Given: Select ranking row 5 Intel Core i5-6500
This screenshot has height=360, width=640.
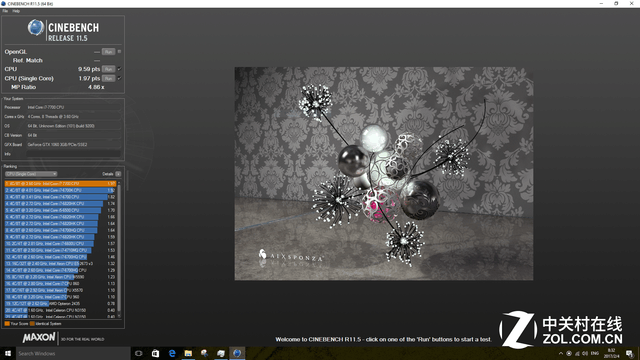Looking at the screenshot, I should click(x=60, y=210).
